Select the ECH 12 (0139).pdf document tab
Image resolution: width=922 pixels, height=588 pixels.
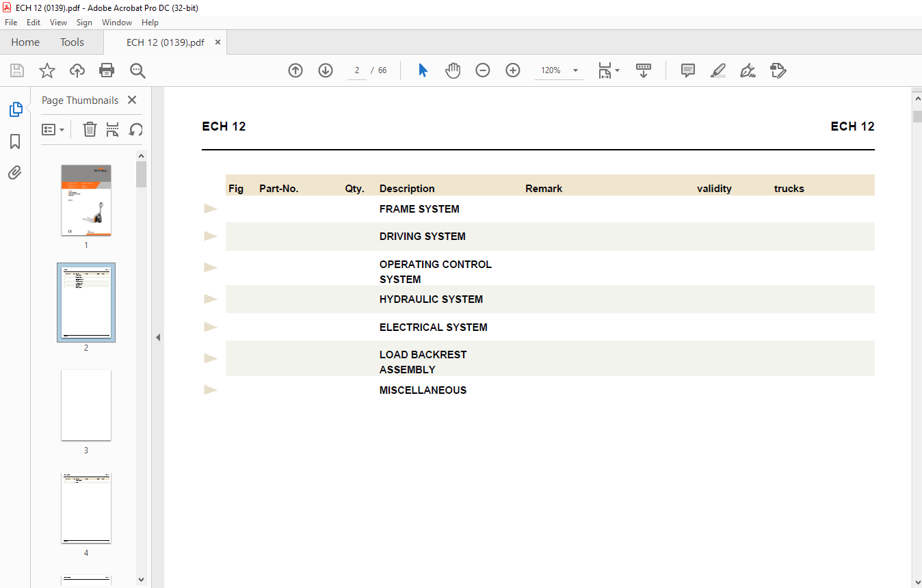(x=165, y=42)
